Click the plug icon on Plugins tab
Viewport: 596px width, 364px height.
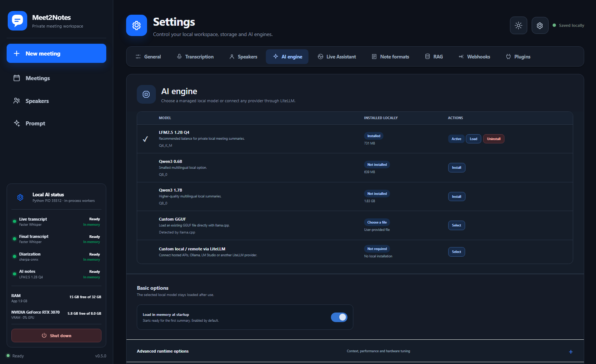pos(508,57)
